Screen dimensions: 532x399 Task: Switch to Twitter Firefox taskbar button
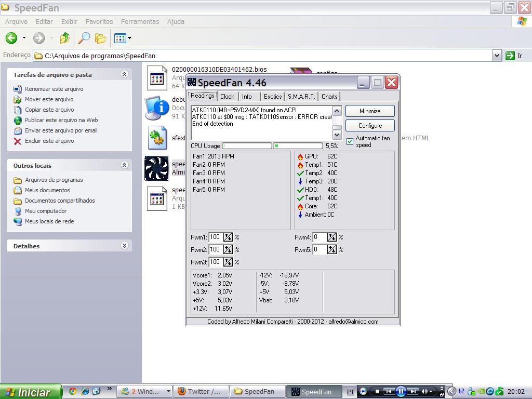pyautogui.click(x=201, y=392)
